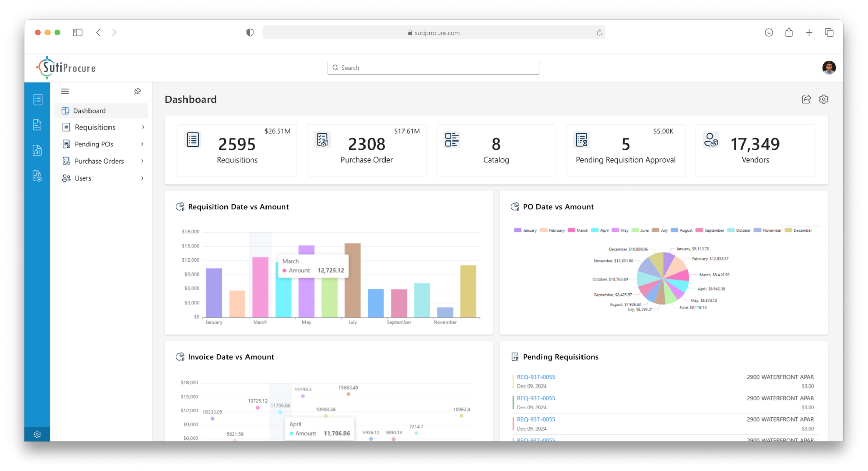868x471 pixels.
Task: Click the share dashboard icon
Action: [x=806, y=99]
